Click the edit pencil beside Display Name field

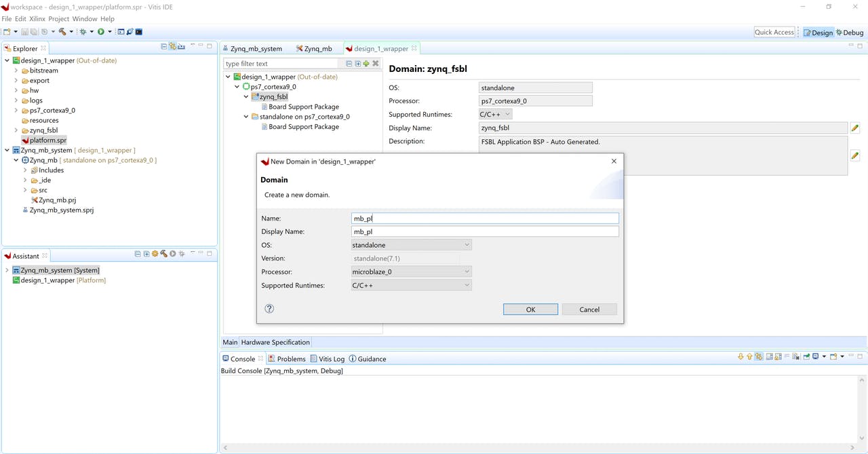pos(854,128)
